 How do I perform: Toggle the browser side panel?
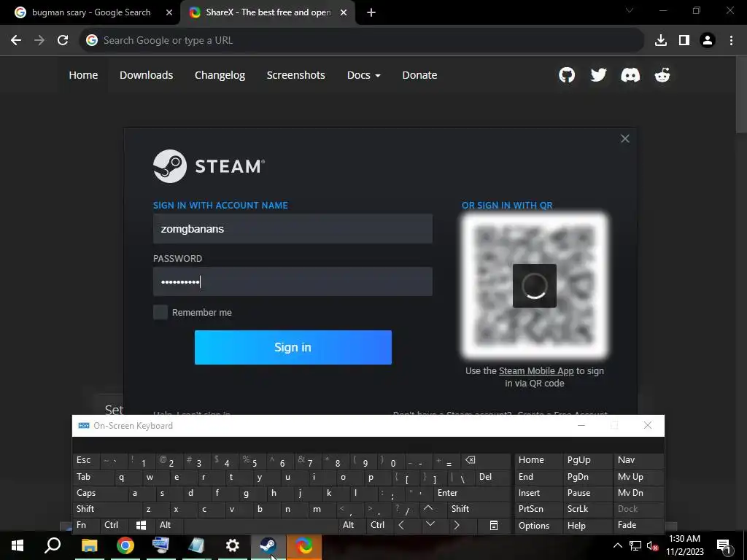coord(684,41)
